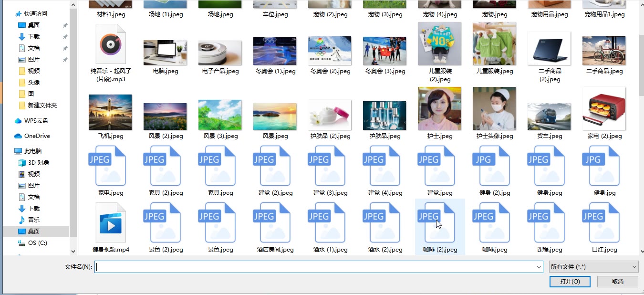Select the 景色.jpeg file icon
The image size is (644, 295).
coord(218,222)
